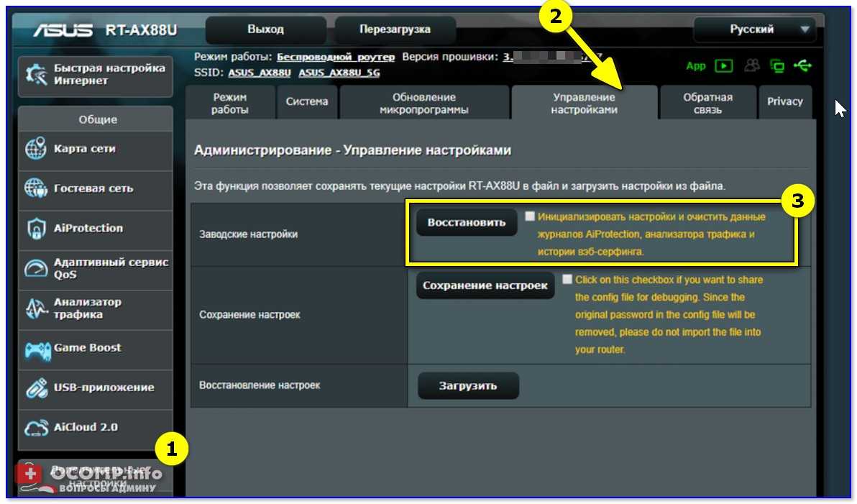Open the Беспроводной роутер mode link
The width and height of the screenshot is (857, 504).
coord(336,57)
